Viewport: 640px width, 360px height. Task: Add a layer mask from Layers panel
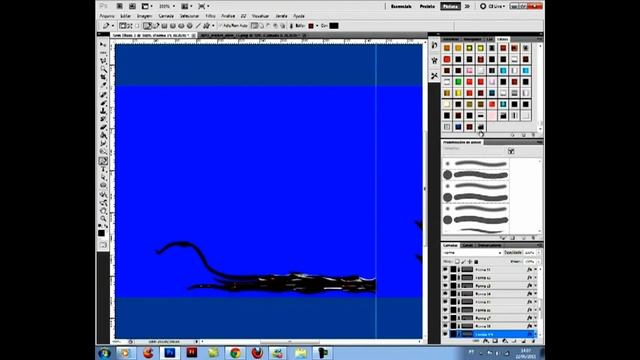coord(495,341)
